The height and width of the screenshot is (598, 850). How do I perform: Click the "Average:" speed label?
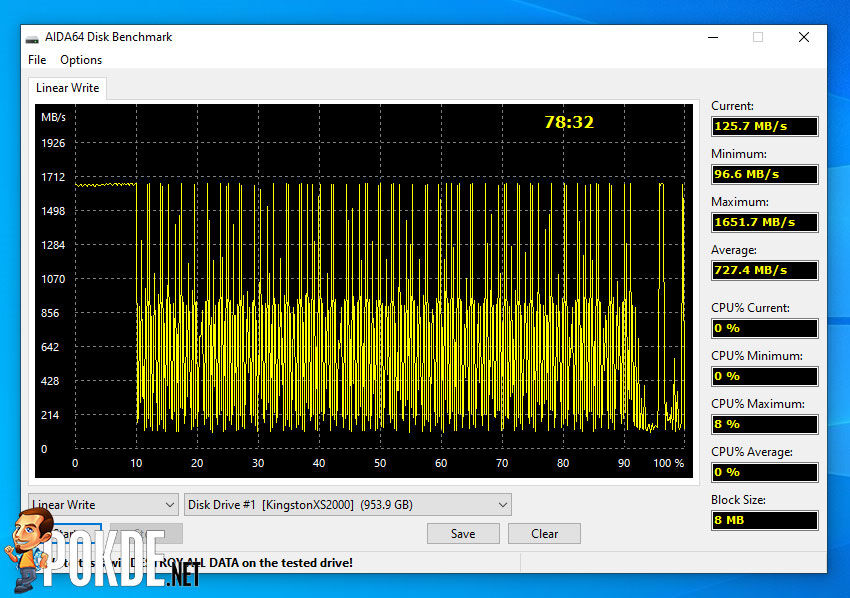pyautogui.click(x=734, y=250)
